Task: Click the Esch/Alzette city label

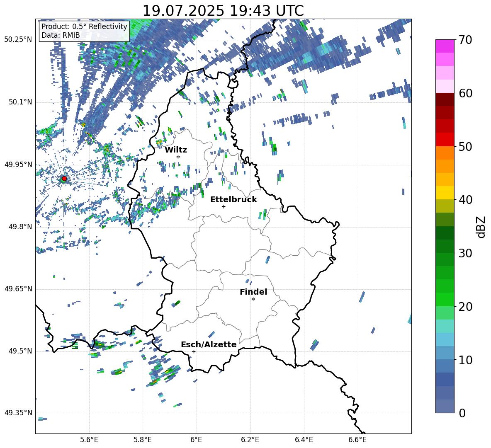Action: point(209,345)
